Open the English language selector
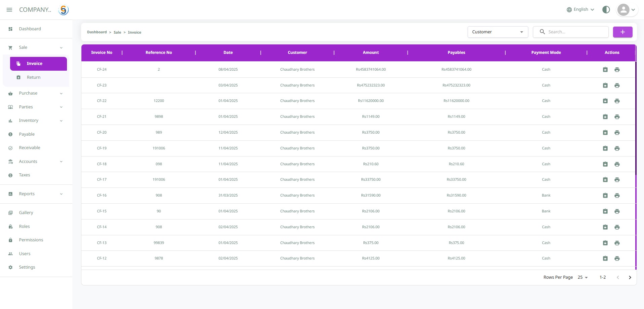 tap(580, 10)
